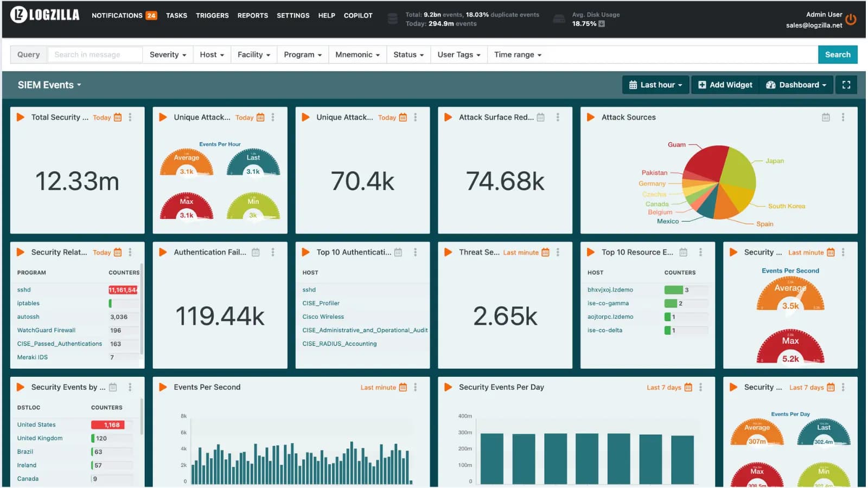
Task: Open the Triggers menu
Action: (212, 15)
